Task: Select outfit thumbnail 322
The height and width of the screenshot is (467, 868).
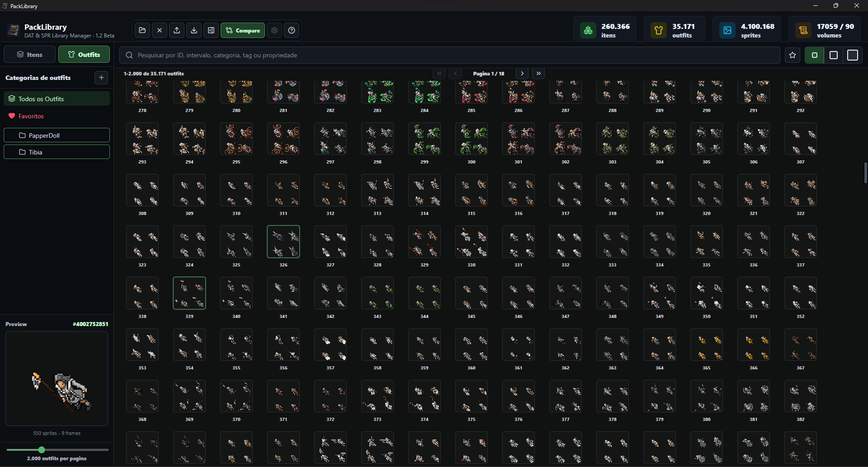Action: [x=801, y=190]
